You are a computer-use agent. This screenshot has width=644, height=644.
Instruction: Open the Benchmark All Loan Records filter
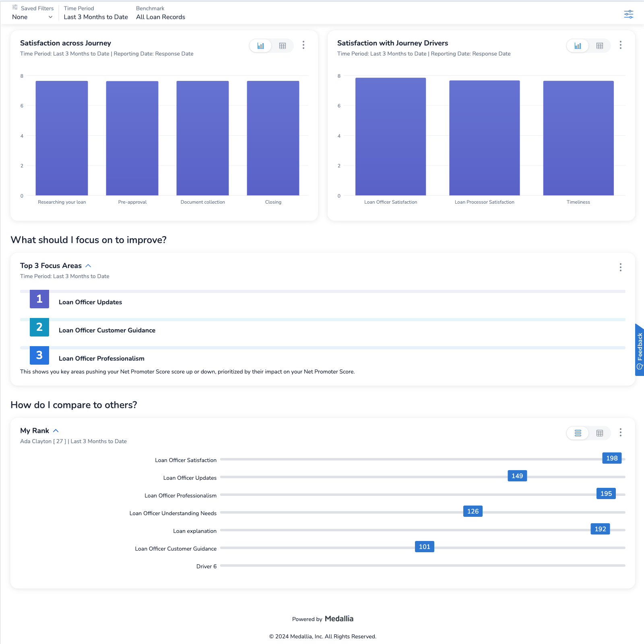click(x=161, y=17)
